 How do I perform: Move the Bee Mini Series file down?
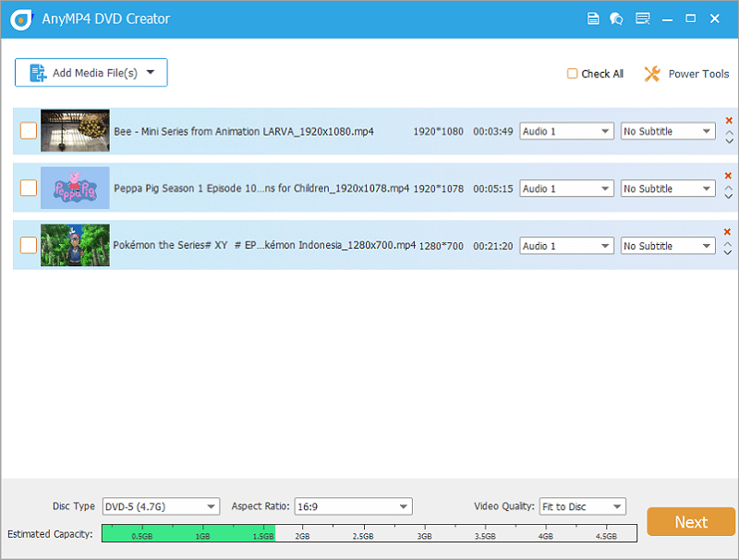point(729,141)
